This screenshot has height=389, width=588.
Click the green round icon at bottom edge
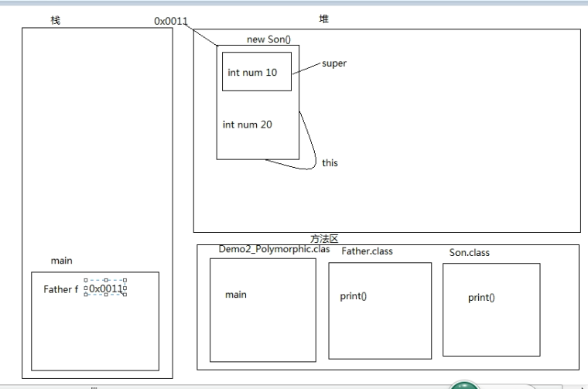[x=464, y=385]
